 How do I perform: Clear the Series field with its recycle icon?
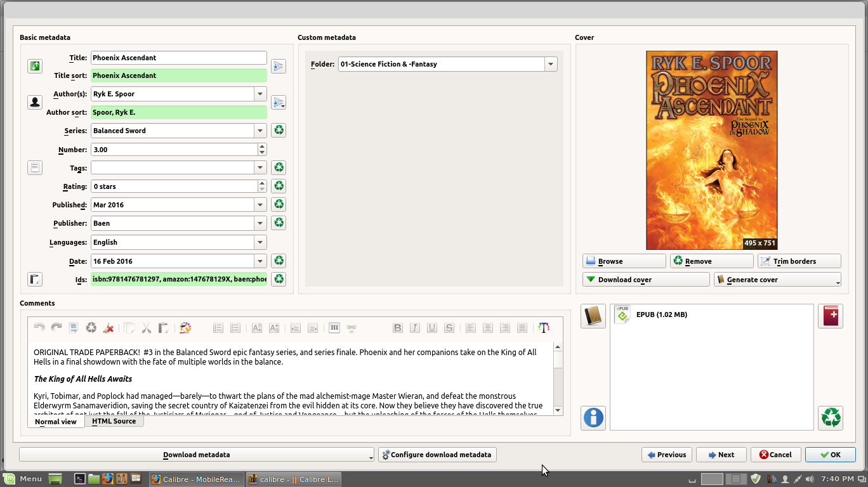click(x=279, y=131)
